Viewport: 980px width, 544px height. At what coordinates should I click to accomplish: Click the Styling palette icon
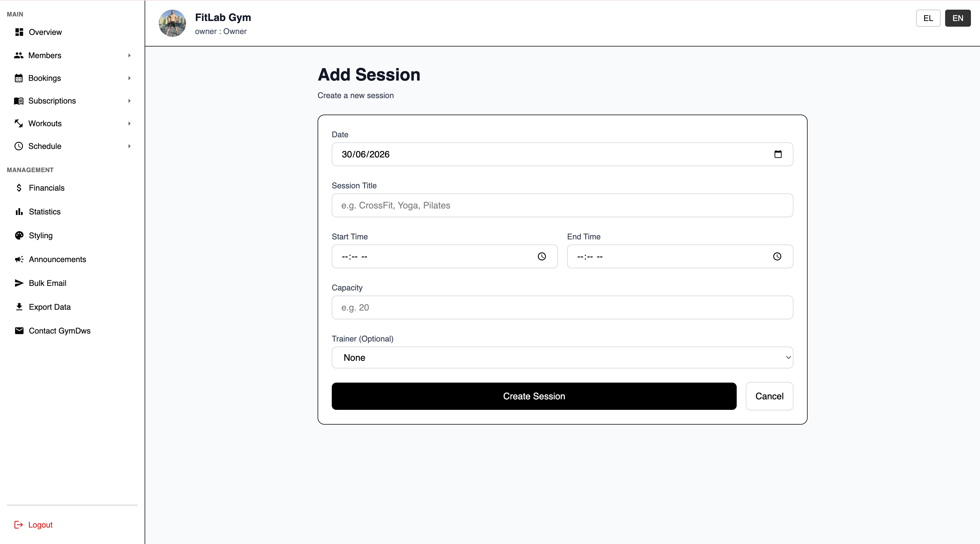pyautogui.click(x=19, y=235)
